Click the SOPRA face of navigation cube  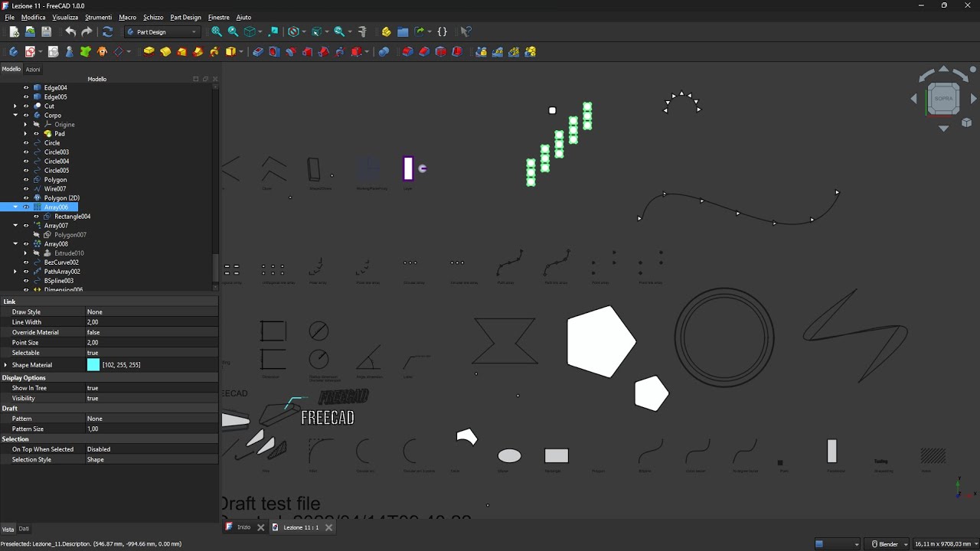click(943, 98)
